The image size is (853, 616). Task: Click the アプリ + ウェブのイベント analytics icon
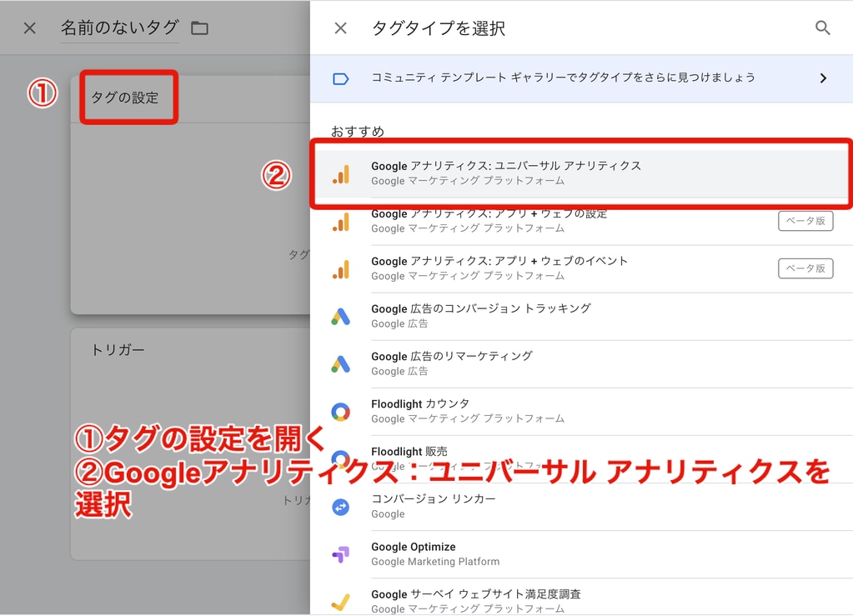click(x=340, y=268)
